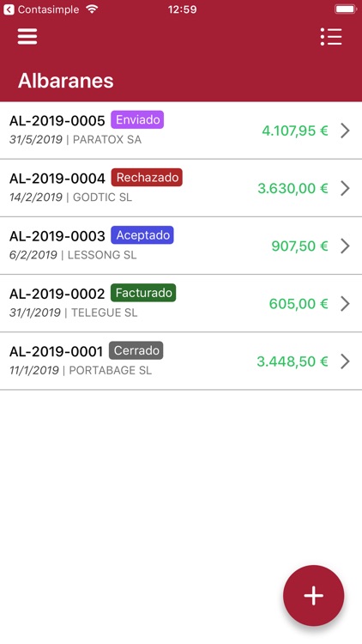The height and width of the screenshot is (644, 362).
Task: Open delivery note AL-2019-0005
Action: 181,131
